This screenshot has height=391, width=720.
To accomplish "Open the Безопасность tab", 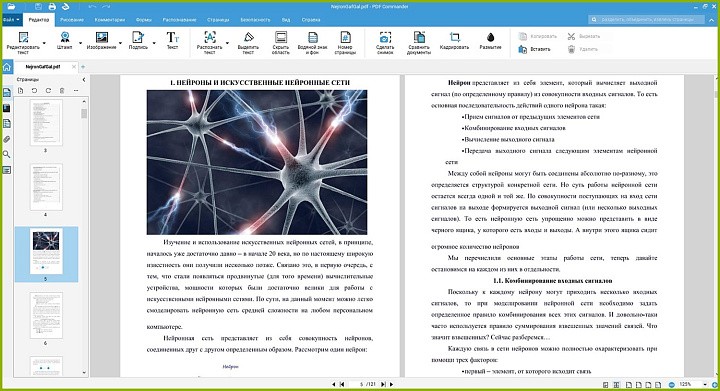I will [x=255, y=20].
